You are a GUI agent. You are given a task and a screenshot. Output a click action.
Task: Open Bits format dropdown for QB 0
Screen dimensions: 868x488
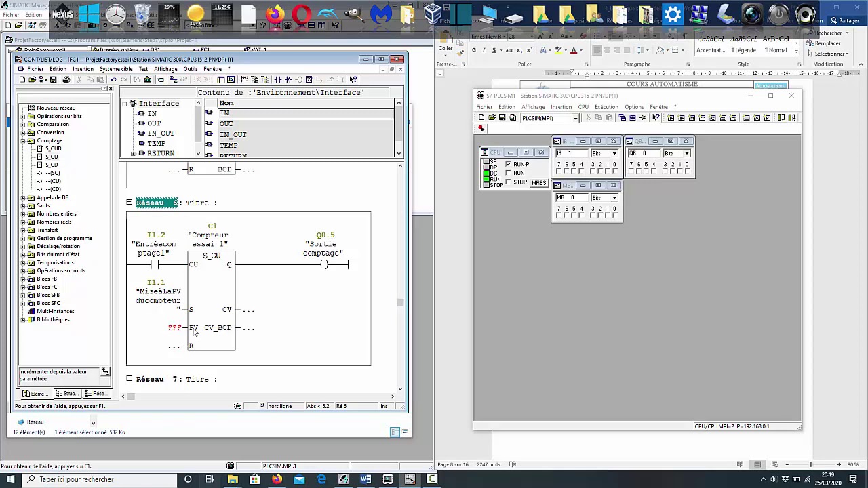pyautogui.click(x=686, y=153)
